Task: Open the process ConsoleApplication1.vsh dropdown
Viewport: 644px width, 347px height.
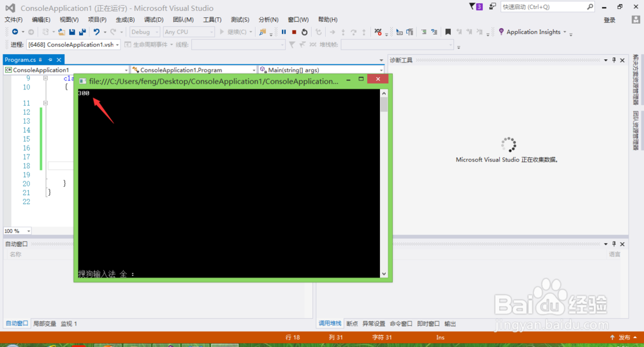Action: pyautogui.click(x=73, y=44)
